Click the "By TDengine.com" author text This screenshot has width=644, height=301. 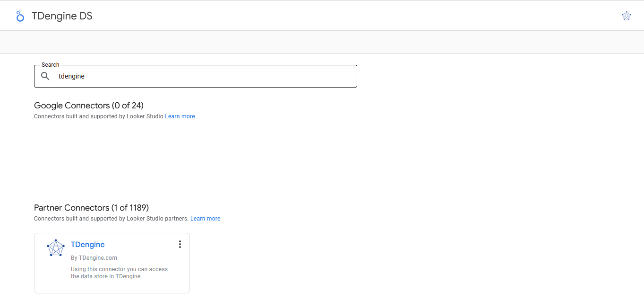click(x=94, y=258)
